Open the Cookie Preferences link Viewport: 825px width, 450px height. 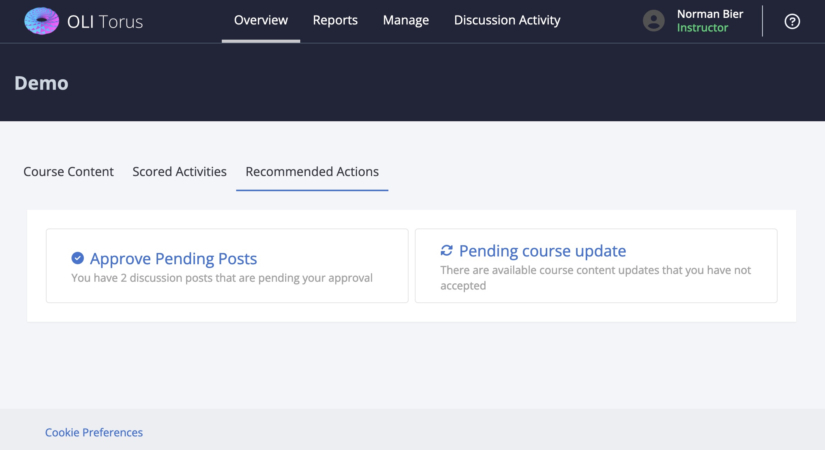coord(94,432)
